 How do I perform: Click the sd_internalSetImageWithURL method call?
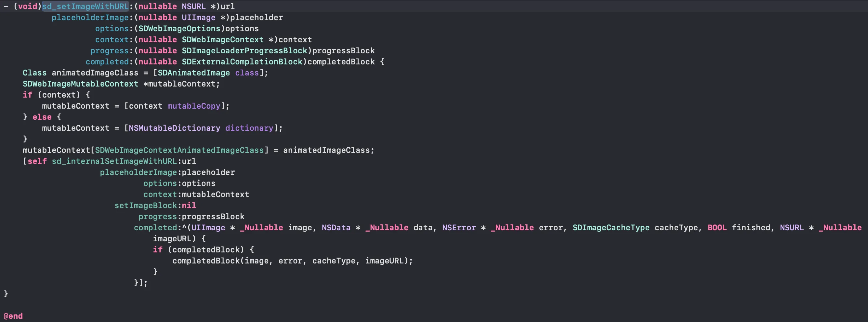tap(114, 161)
